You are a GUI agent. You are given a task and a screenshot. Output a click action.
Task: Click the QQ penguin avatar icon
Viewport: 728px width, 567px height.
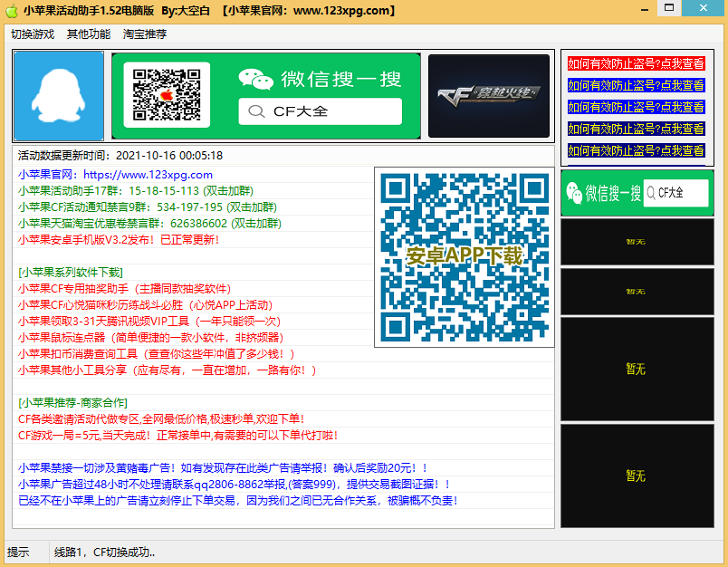(59, 96)
